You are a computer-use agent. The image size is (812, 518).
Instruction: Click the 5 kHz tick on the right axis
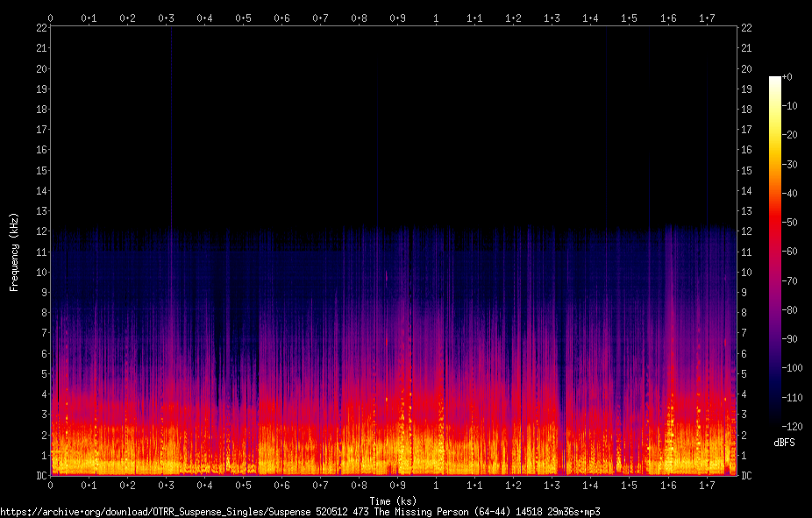pos(744,373)
